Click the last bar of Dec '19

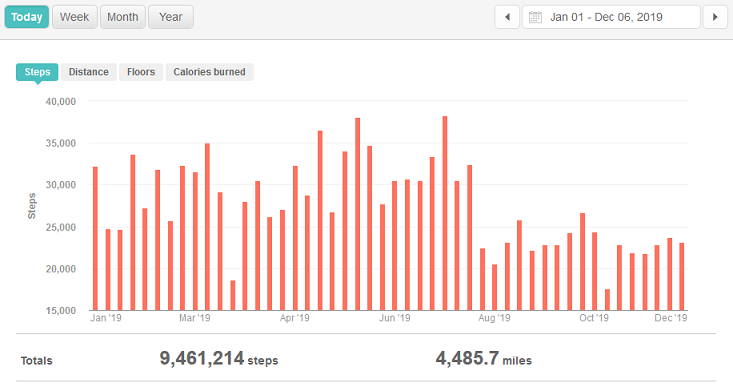click(682, 277)
